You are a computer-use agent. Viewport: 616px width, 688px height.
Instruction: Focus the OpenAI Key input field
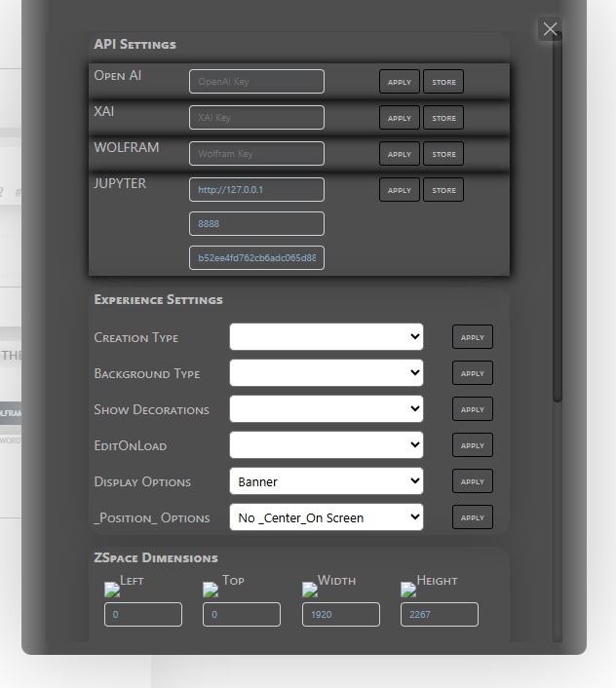[x=256, y=82]
